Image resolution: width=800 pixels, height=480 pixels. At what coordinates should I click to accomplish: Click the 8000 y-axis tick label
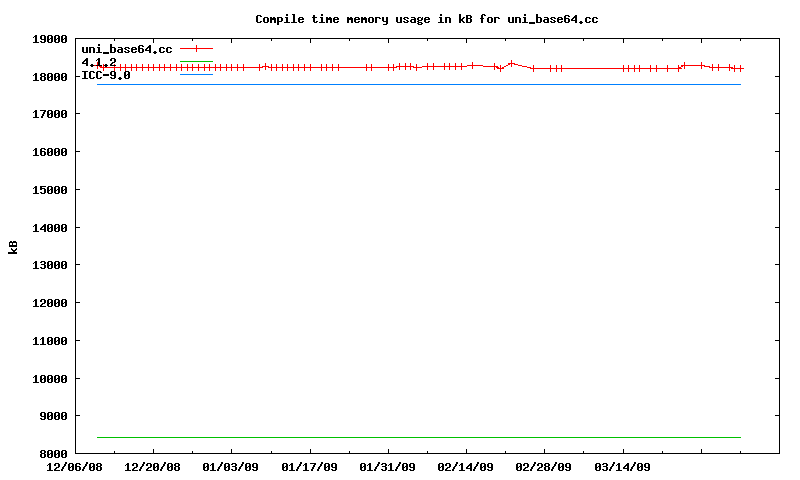(50, 454)
